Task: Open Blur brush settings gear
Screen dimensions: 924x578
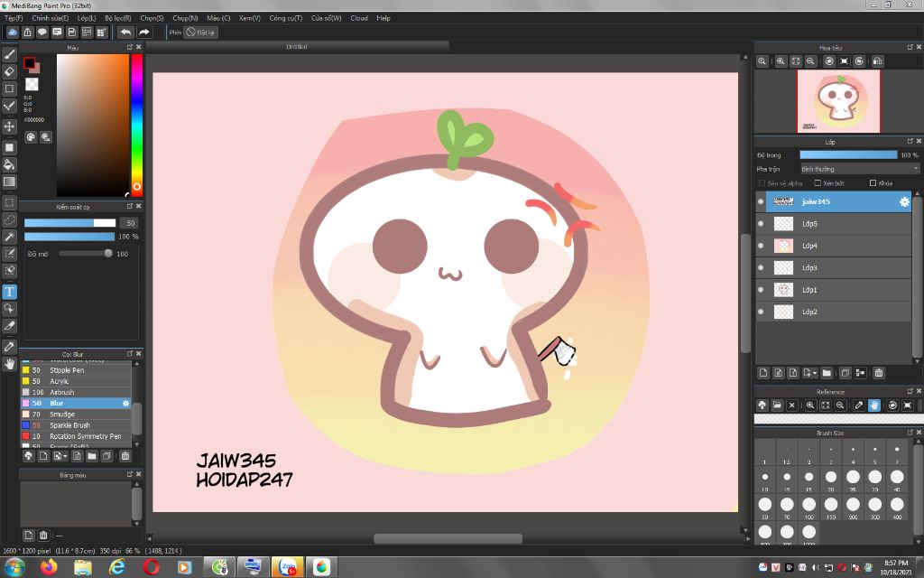Action: [x=125, y=404]
